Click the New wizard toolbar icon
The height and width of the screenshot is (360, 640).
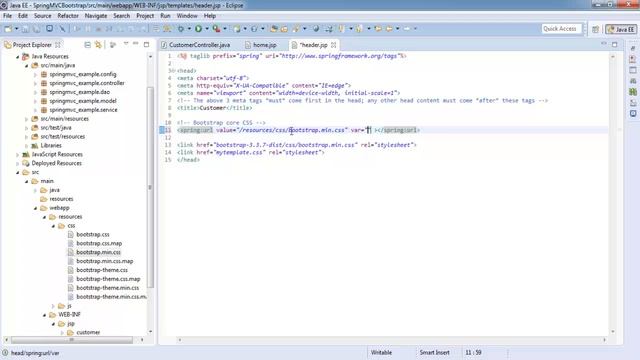point(8,29)
